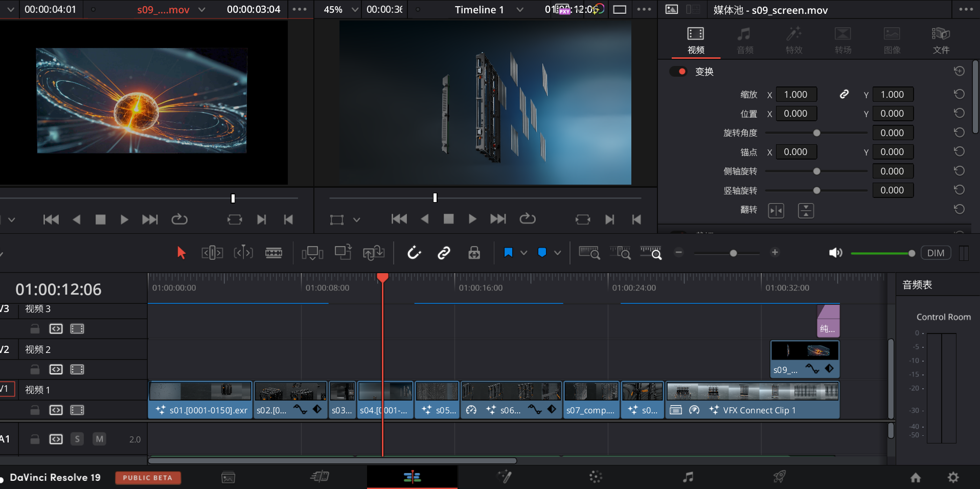
Task: Zoom in timeline with plus button
Action: 775,252
